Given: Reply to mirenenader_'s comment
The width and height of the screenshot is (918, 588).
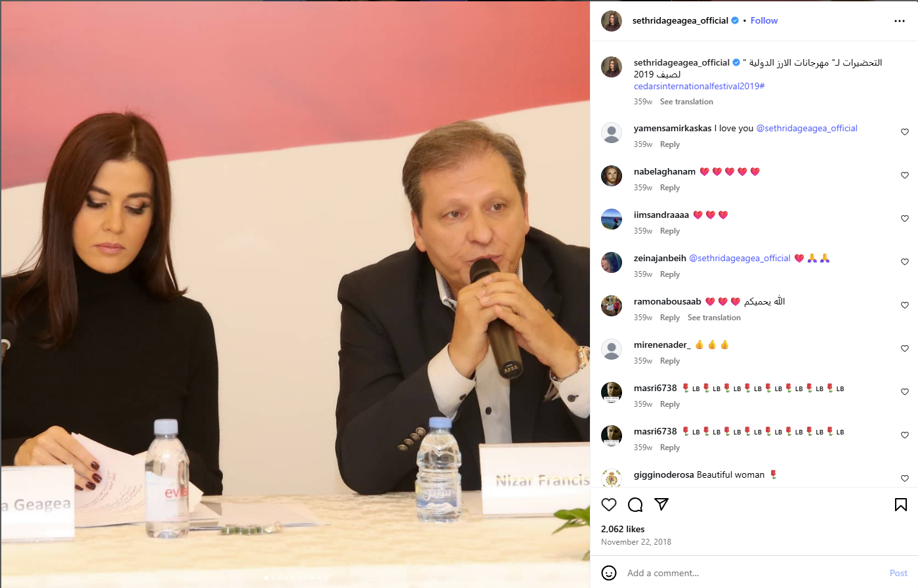Looking at the screenshot, I should pos(670,361).
